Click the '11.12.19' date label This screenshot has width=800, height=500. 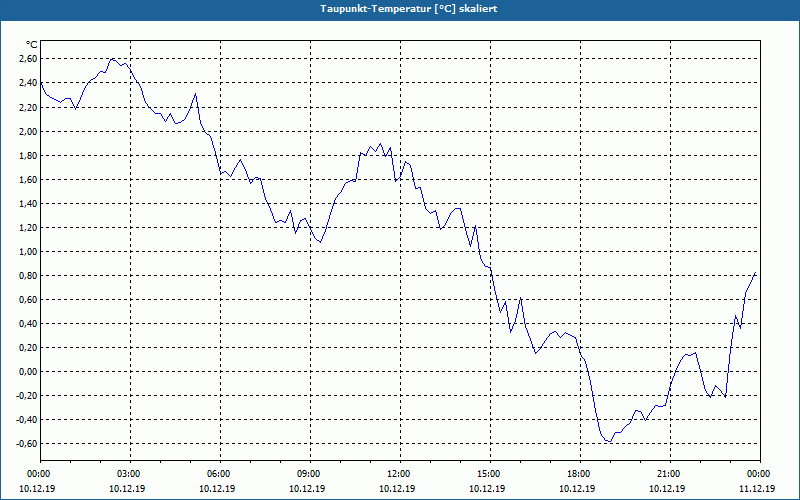(757, 488)
